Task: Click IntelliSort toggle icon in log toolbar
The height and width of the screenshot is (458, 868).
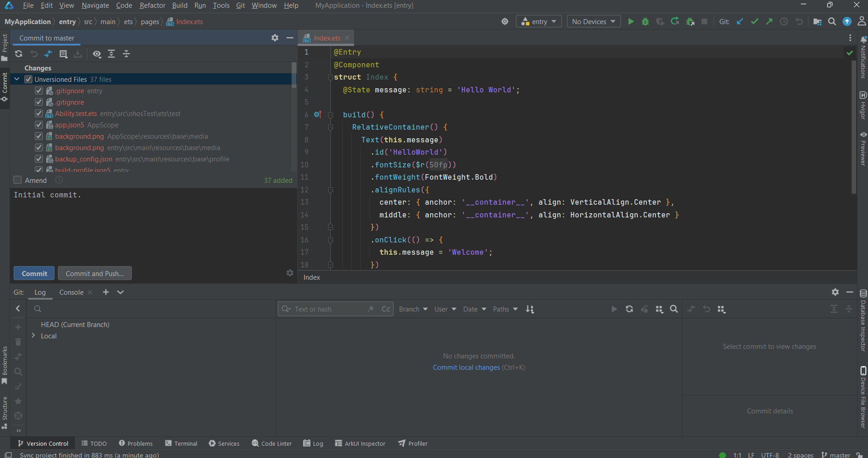Action: click(x=530, y=309)
